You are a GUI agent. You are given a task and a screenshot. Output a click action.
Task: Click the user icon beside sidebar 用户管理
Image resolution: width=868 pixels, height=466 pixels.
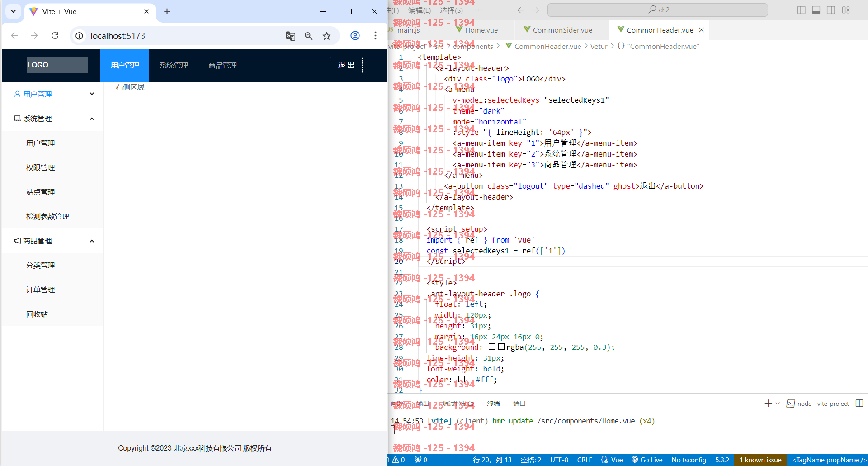(x=17, y=94)
